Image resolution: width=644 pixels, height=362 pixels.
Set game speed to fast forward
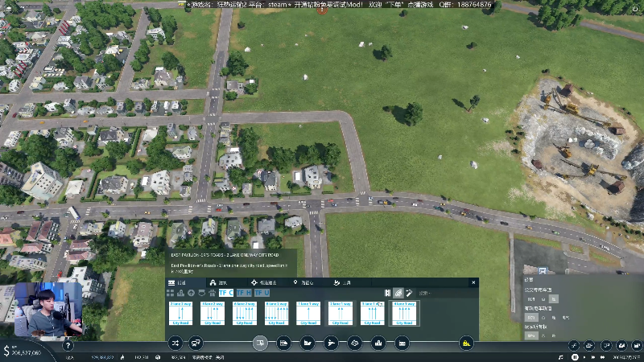click(x=593, y=357)
